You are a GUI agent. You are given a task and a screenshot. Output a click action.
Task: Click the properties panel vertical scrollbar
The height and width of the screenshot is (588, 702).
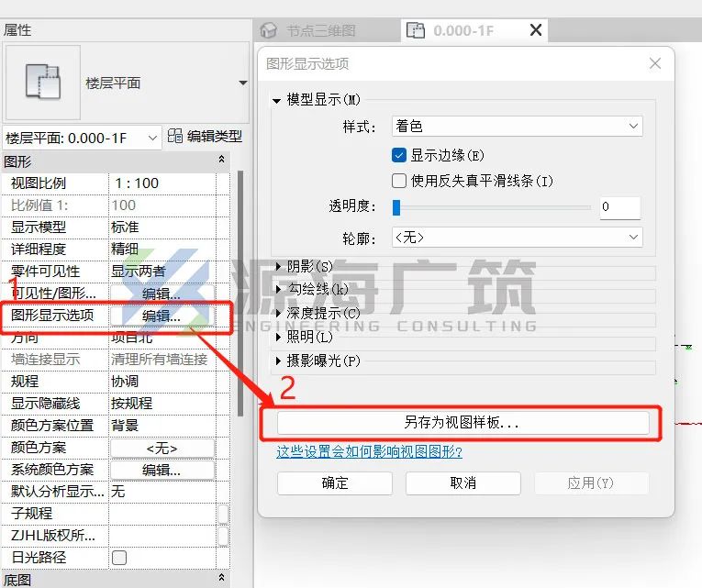pos(240,294)
